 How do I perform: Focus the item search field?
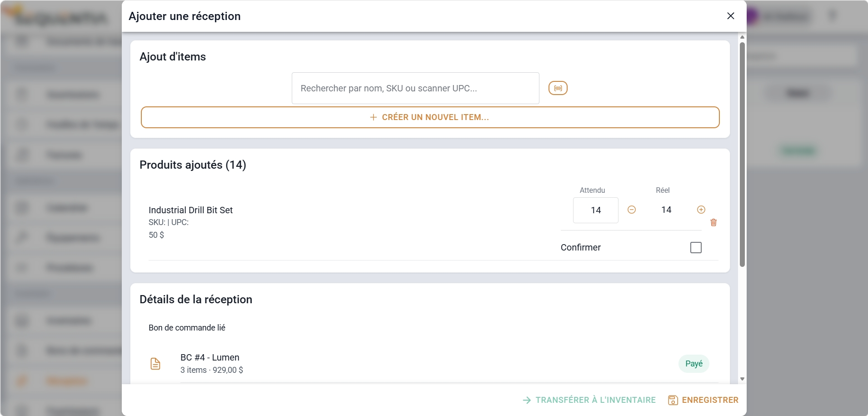click(x=415, y=88)
